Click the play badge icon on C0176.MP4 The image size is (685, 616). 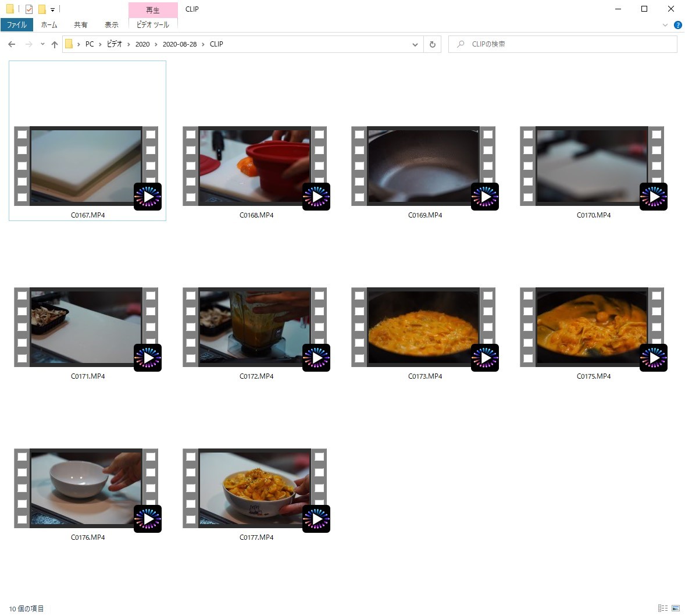(x=148, y=519)
